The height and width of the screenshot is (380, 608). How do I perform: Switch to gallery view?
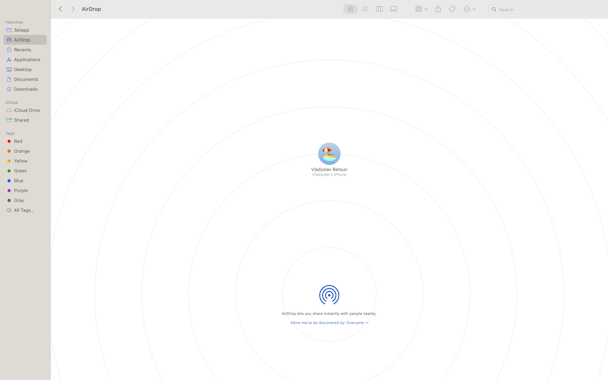point(394,9)
